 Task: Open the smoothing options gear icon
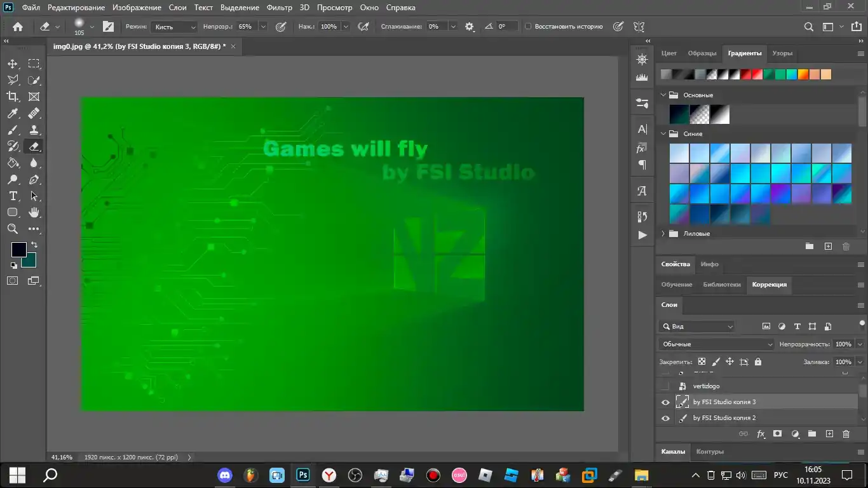pyautogui.click(x=470, y=27)
